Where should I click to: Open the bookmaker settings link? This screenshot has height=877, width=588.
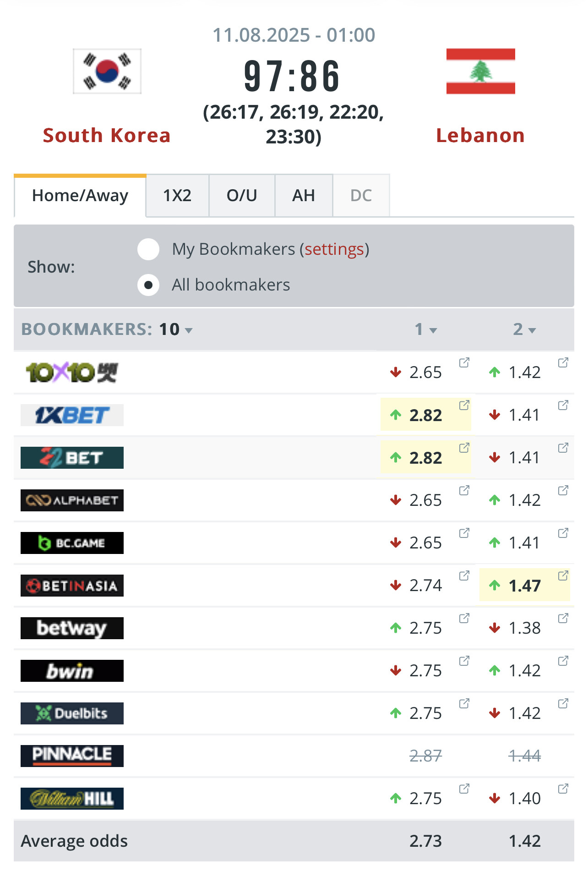(x=334, y=249)
